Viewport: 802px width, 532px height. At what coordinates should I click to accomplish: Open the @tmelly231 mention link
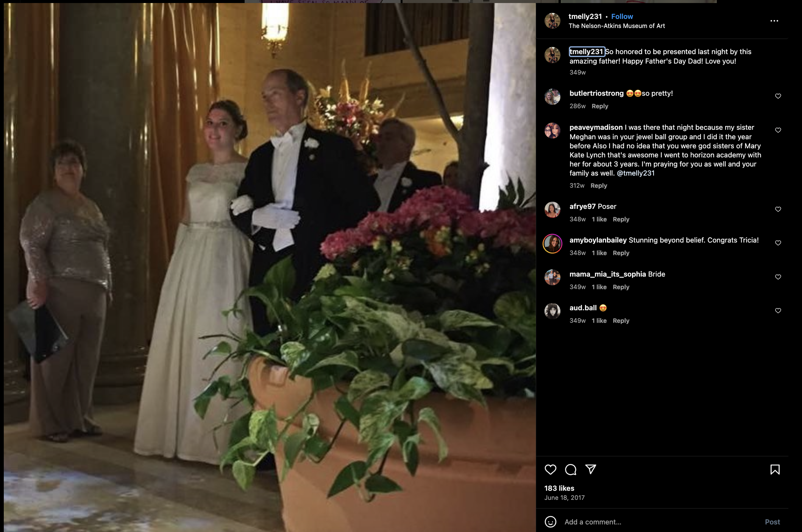pos(635,173)
